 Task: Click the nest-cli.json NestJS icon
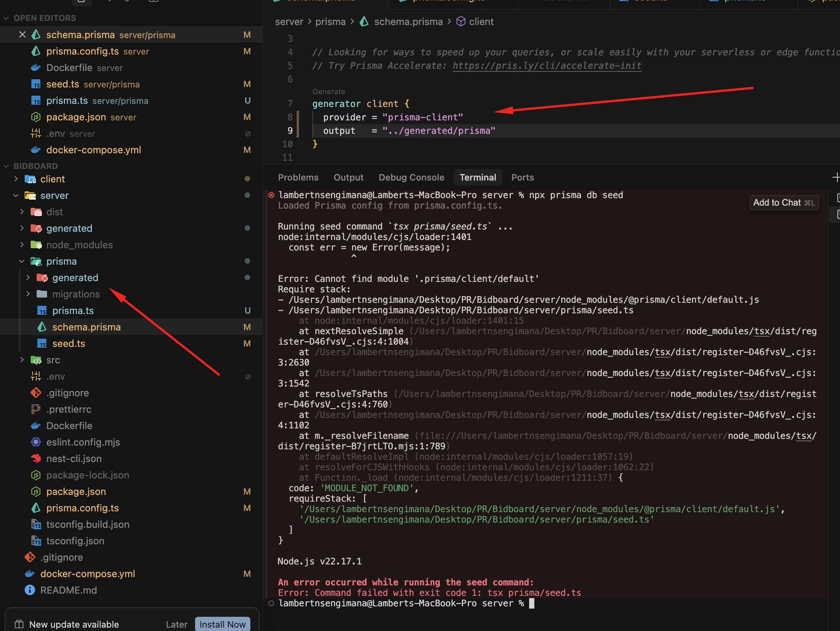(36, 459)
